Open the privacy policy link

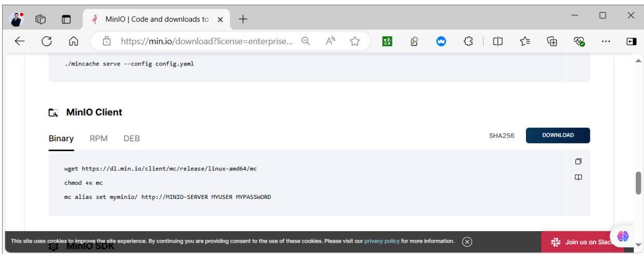coord(382,242)
